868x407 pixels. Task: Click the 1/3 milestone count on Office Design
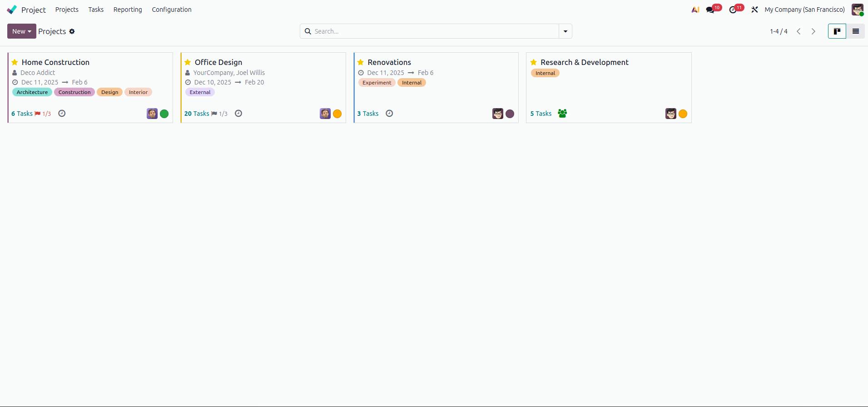pos(223,114)
